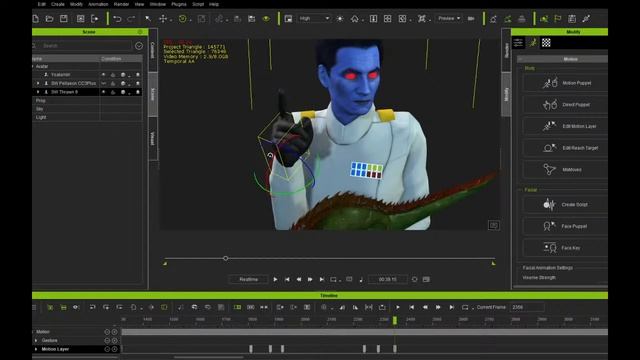The height and width of the screenshot is (360, 640).
Task: Select the checkerboard material tab in Modify
Action: tap(546, 42)
